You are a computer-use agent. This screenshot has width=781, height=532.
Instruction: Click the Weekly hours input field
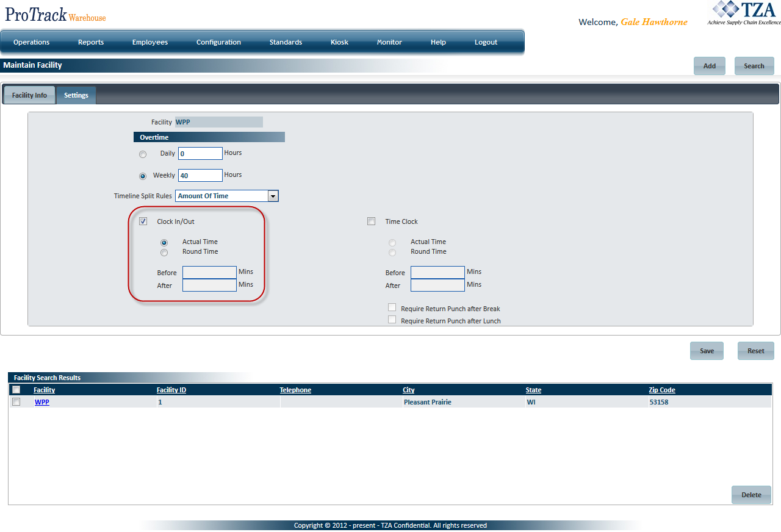[200, 176]
